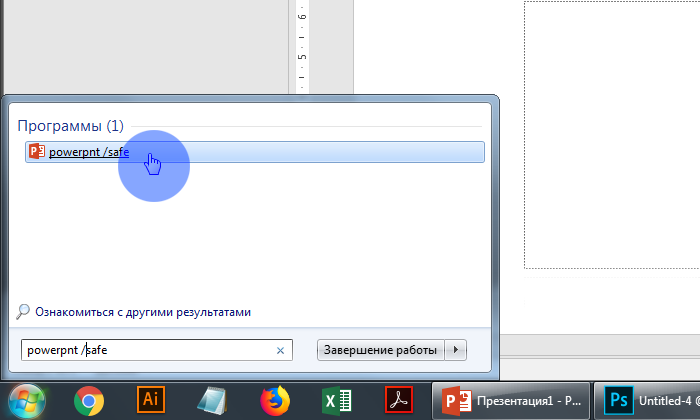Click the Windows Start orb
The image size is (700, 420).
[x=27, y=401]
